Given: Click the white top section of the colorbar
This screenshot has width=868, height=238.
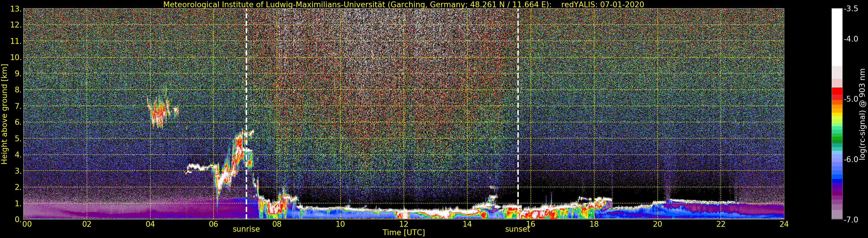Looking at the screenshot, I should tap(837, 37).
